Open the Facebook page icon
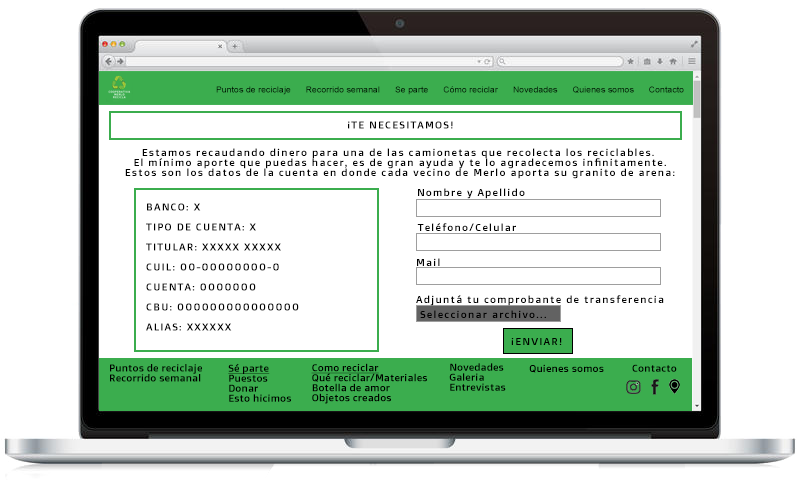Image resolution: width=800 pixels, height=487 pixels. pos(655,388)
